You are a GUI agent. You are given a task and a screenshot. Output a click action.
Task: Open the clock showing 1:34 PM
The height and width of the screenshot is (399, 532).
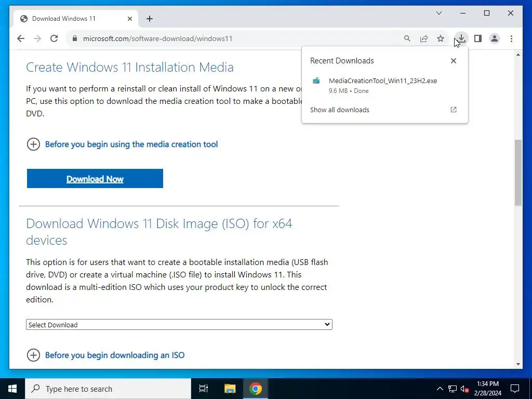point(487,389)
